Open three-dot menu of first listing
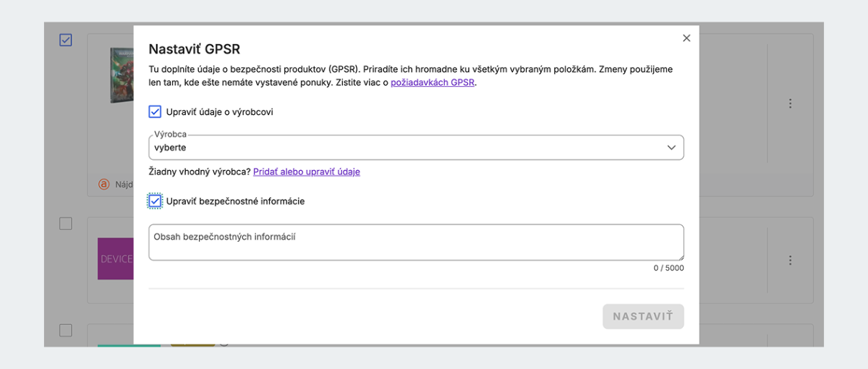868x369 pixels. (x=791, y=103)
